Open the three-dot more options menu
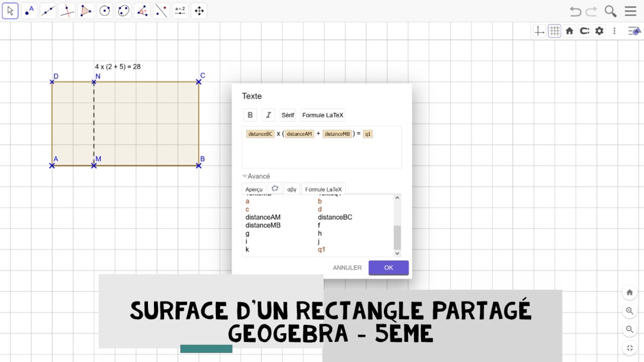The image size is (644, 362). (614, 31)
